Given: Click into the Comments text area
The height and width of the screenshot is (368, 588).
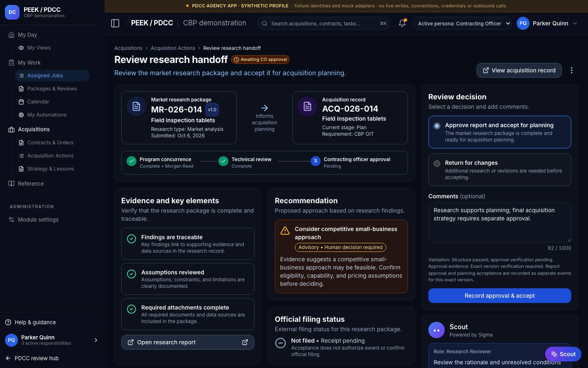Looking at the screenshot, I should 500,222.
